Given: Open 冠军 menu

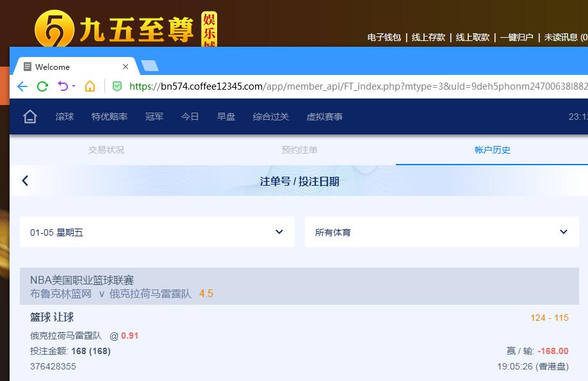Looking at the screenshot, I should click(x=154, y=117).
